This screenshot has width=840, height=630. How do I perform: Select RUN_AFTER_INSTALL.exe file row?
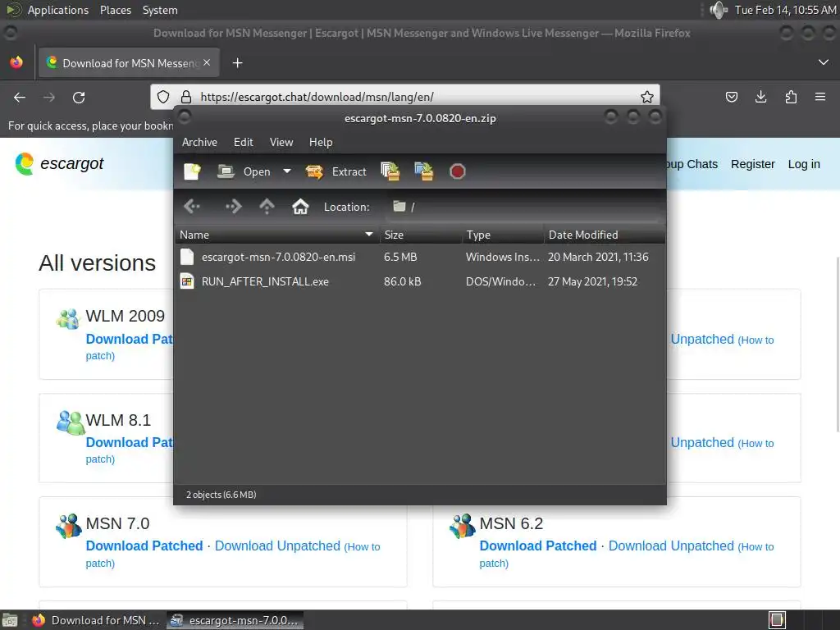point(420,282)
